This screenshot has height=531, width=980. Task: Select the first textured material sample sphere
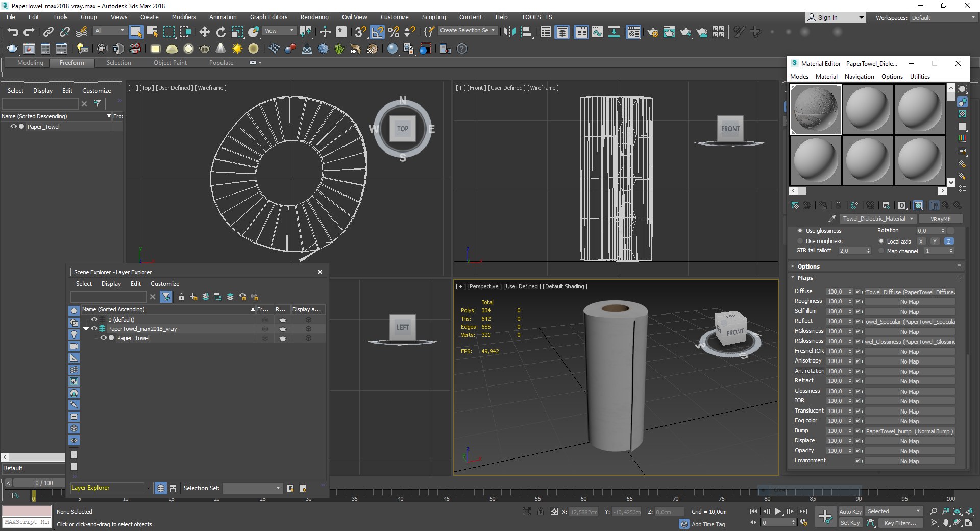(x=816, y=109)
